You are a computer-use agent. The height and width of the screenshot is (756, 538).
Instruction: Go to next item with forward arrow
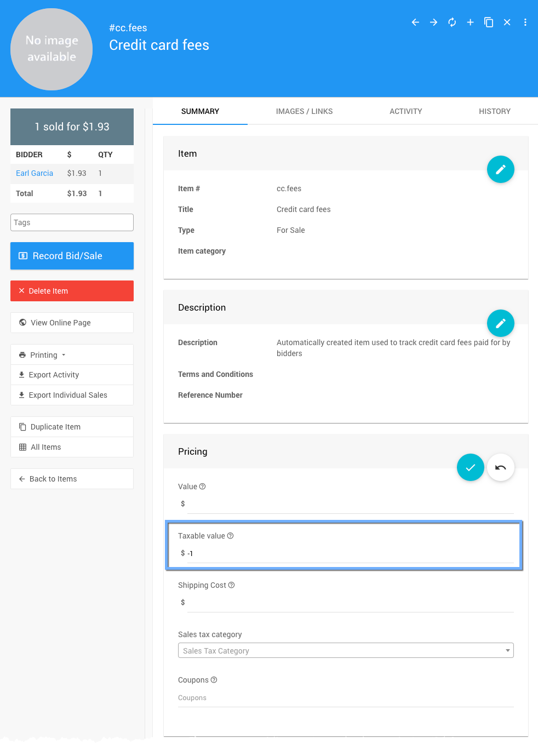pyautogui.click(x=433, y=22)
